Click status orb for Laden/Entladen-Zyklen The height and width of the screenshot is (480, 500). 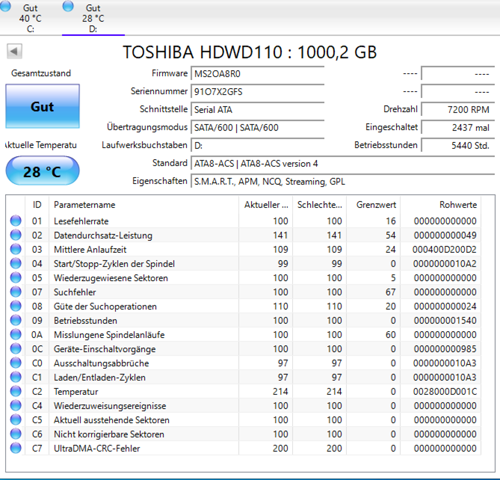16,377
